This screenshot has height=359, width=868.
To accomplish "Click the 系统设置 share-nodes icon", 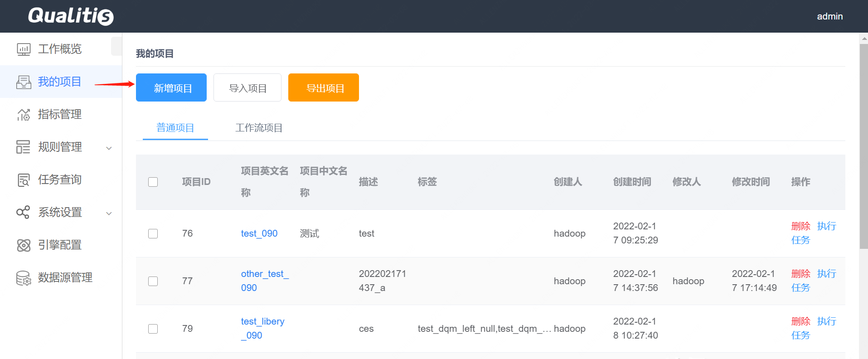I will click(x=24, y=212).
